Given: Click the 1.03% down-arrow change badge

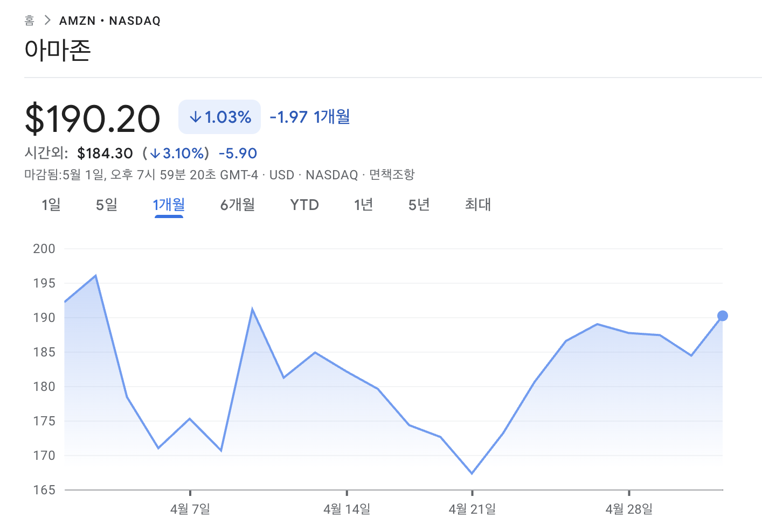Looking at the screenshot, I should [x=219, y=117].
